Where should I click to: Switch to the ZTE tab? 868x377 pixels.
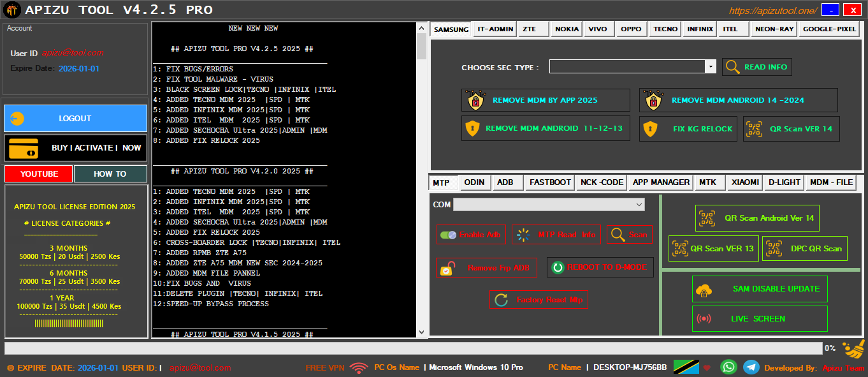pos(534,29)
